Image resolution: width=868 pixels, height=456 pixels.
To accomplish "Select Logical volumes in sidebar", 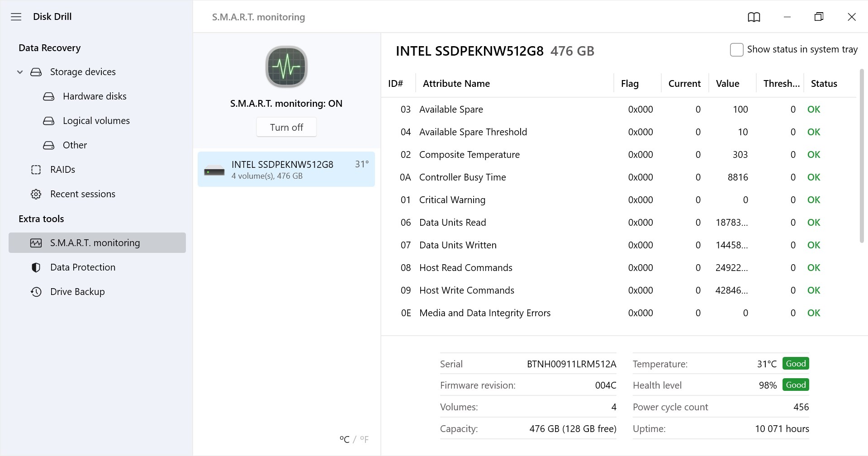I will [98, 121].
